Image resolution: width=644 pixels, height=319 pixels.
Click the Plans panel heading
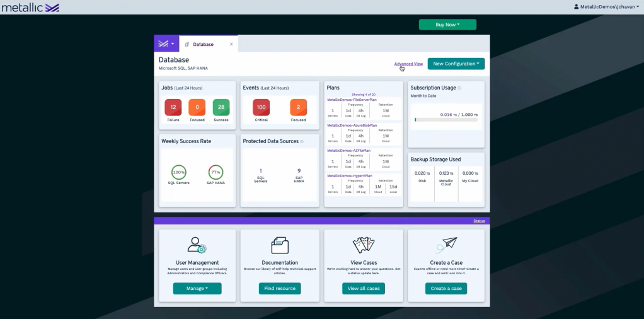(x=333, y=88)
